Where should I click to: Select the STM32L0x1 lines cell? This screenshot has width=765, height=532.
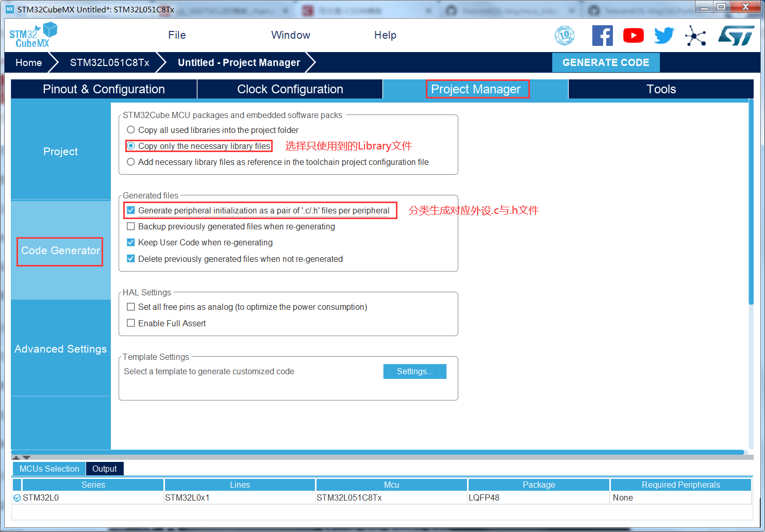(x=240, y=498)
